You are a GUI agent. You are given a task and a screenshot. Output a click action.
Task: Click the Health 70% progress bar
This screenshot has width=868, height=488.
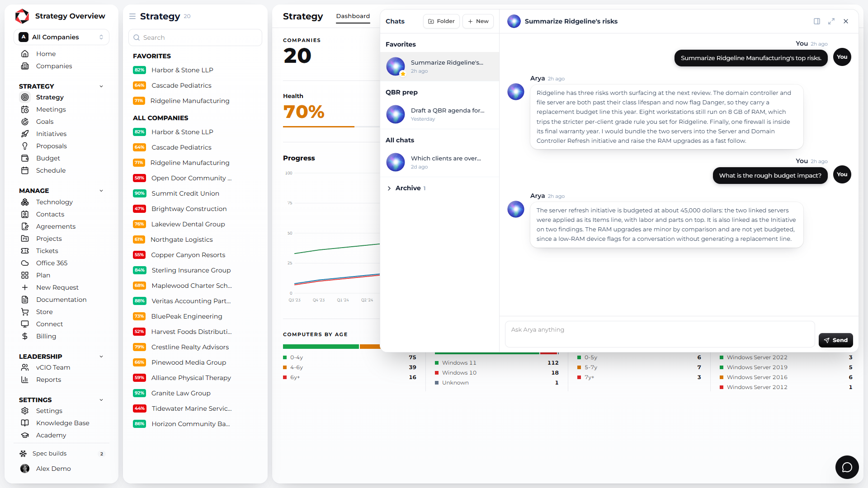331,127
